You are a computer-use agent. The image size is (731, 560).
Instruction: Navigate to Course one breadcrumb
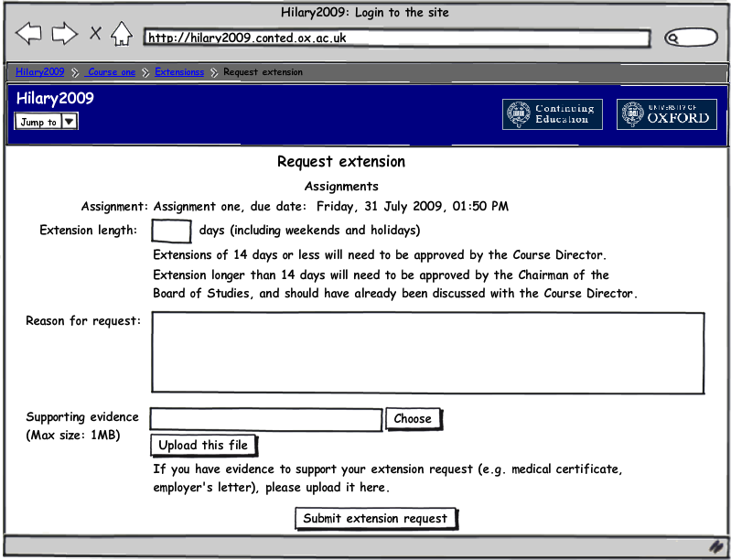[112, 72]
